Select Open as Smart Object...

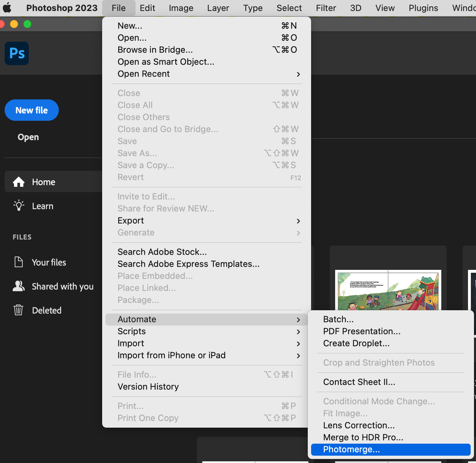click(x=207, y=62)
